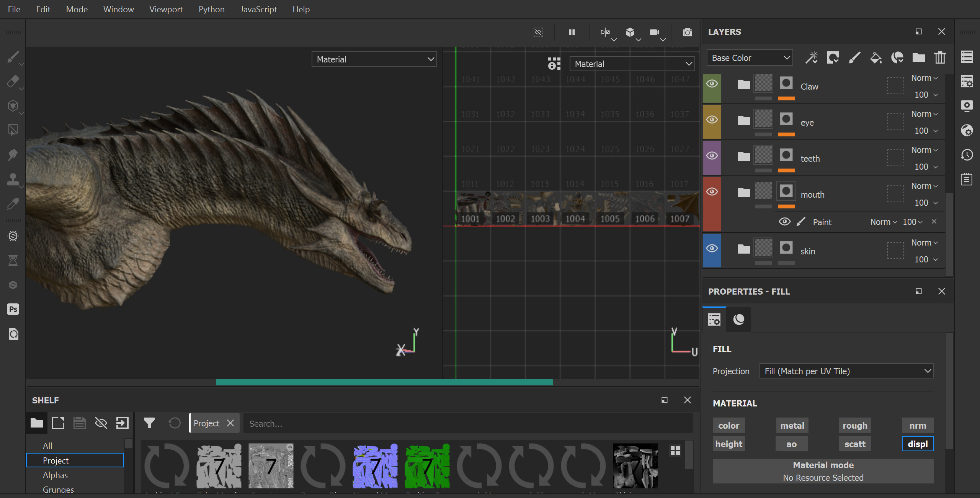Select the Alphas shelf category
980x498 pixels.
(x=55, y=475)
